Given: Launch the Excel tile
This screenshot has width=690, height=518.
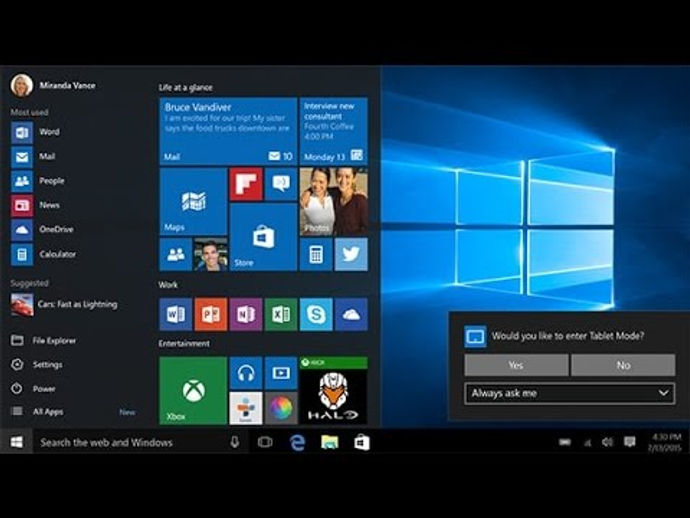Looking at the screenshot, I should click(281, 314).
